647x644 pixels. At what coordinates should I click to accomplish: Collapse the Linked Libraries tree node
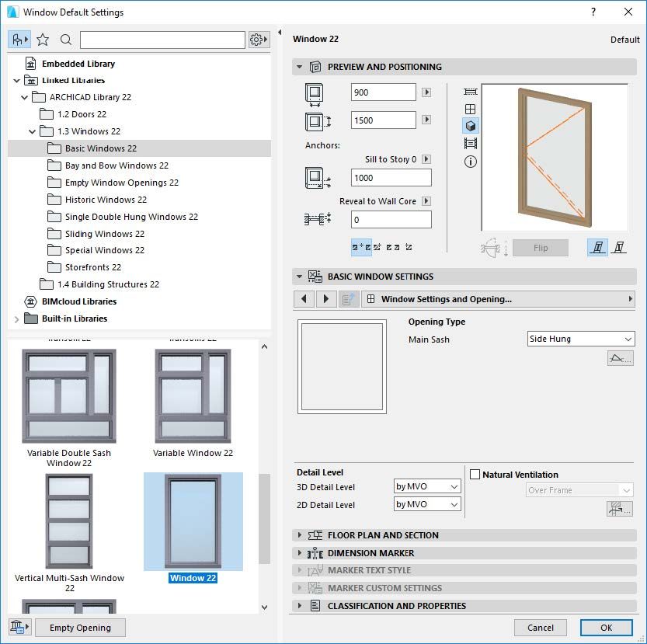click(16, 81)
